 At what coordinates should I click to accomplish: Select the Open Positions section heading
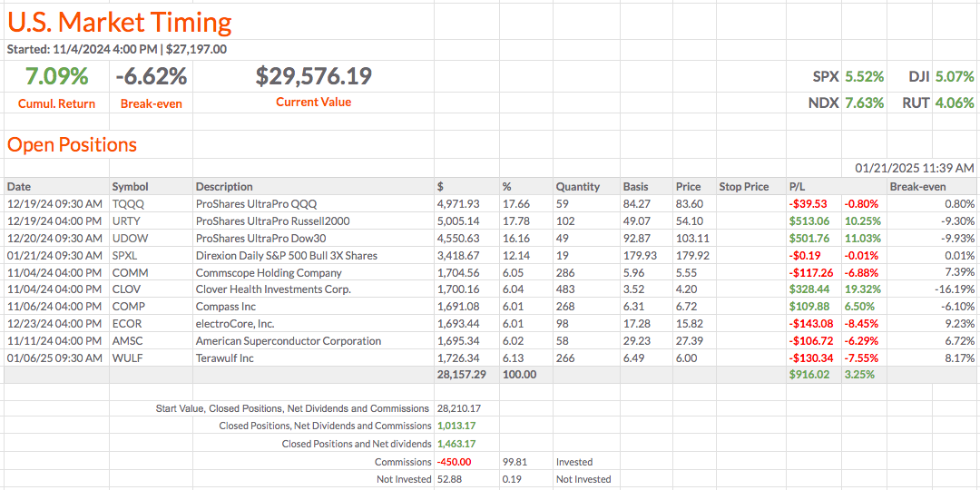coord(72,145)
